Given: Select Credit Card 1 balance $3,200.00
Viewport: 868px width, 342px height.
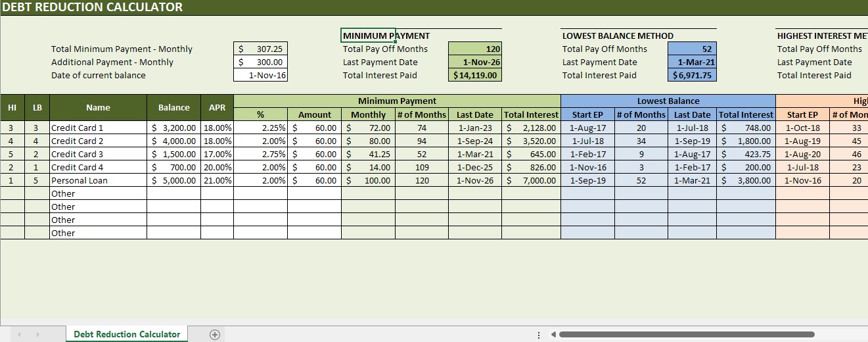Looking at the screenshot, I should coord(174,128).
